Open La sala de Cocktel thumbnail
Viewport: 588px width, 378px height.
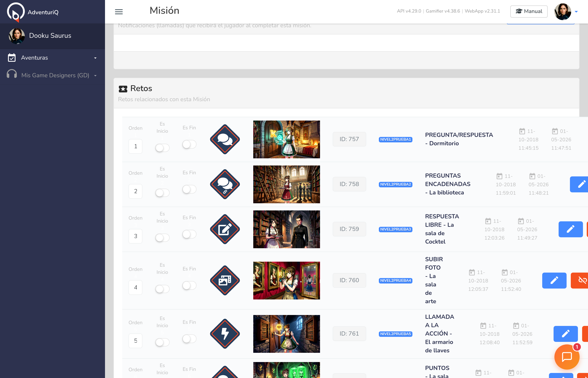[286, 229]
